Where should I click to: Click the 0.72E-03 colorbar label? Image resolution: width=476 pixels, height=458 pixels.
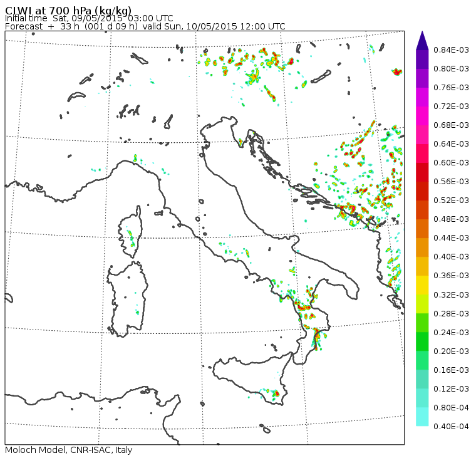pyautogui.click(x=451, y=107)
